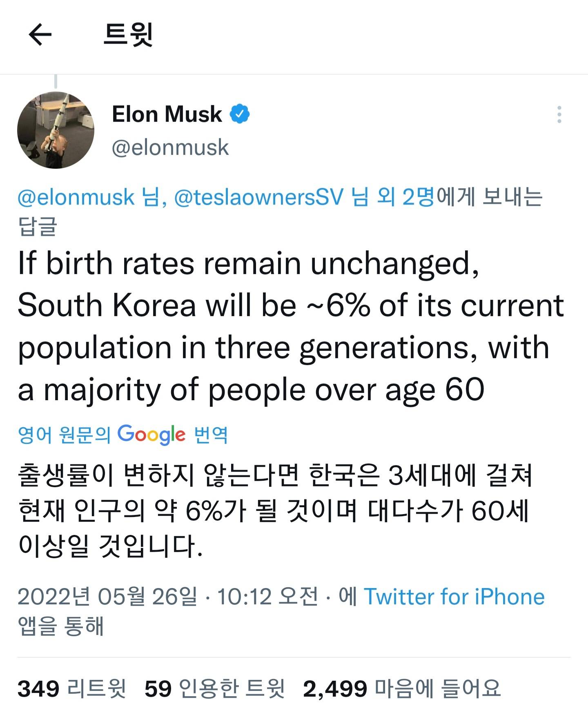This screenshot has height=713, width=588.
Task: Open Elon Musk's profile picture
Action: [x=56, y=130]
